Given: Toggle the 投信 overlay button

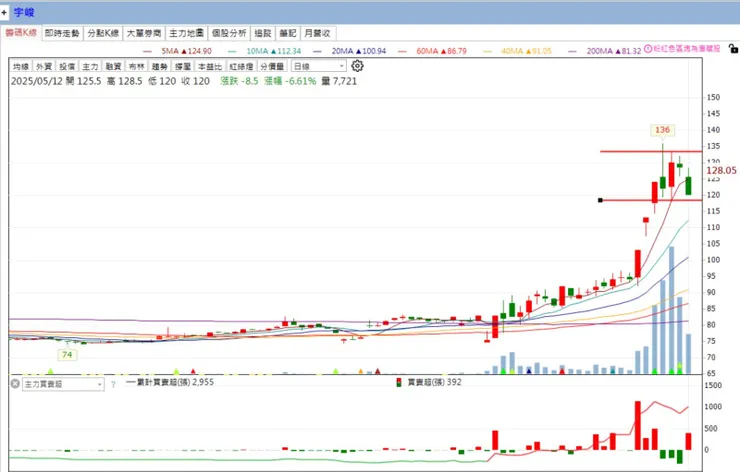Looking at the screenshot, I should (x=67, y=67).
